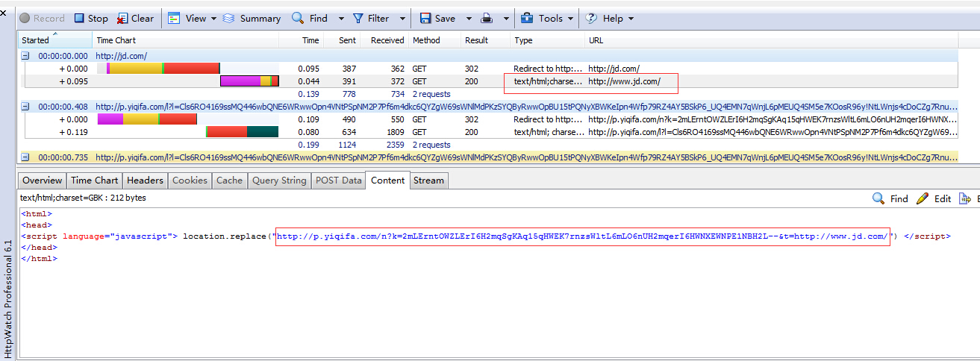Open the Stream tab
Image resolution: width=980 pixels, height=361 pixels.
(428, 180)
